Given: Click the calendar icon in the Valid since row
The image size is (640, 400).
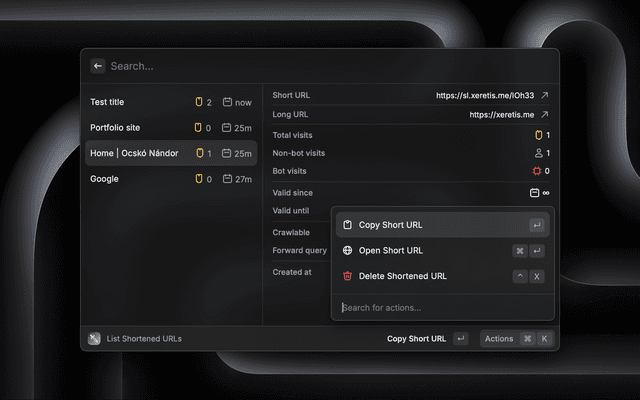Looking at the screenshot, I should [534, 192].
